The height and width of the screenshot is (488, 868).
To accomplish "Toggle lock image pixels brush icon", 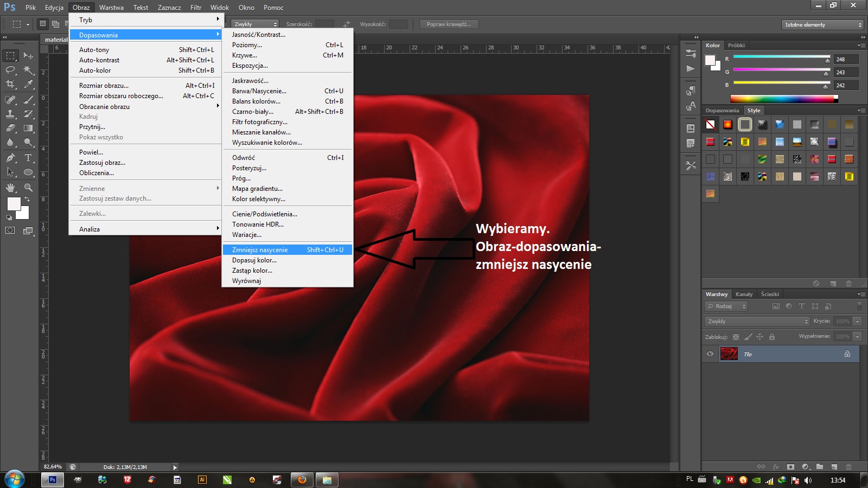I will [748, 337].
